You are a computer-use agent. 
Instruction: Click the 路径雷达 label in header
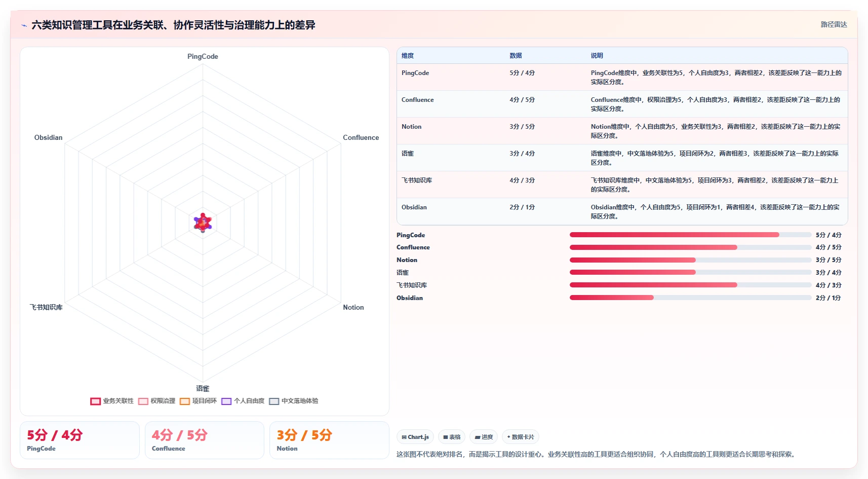click(834, 24)
